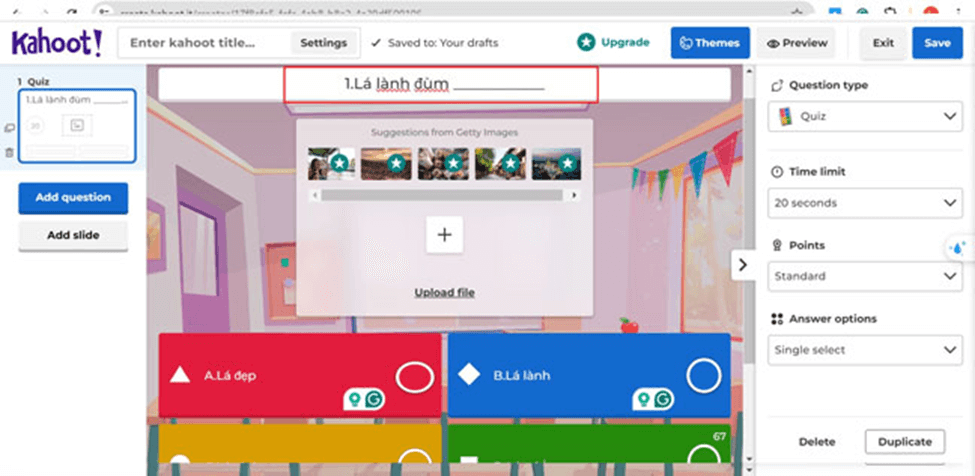Mark B.Lá lành as correct answer
975x476 pixels.
click(704, 375)
